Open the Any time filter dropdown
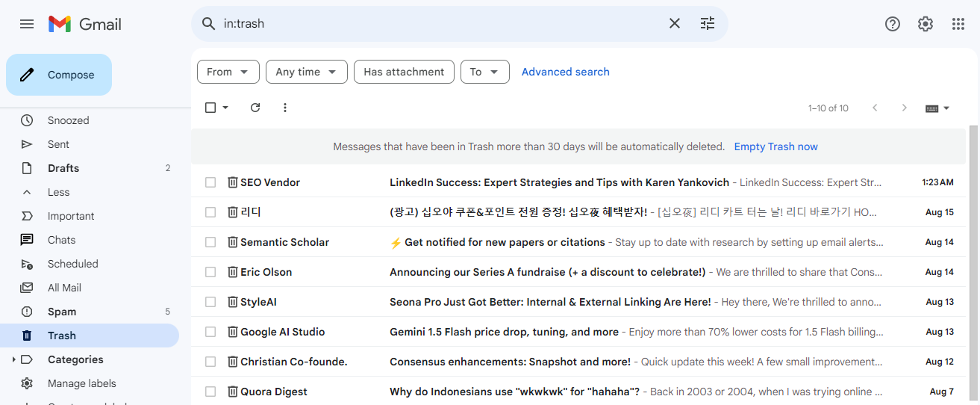This screenshot has width=980, height=405. pyautogui.click(x=307, y=72)
